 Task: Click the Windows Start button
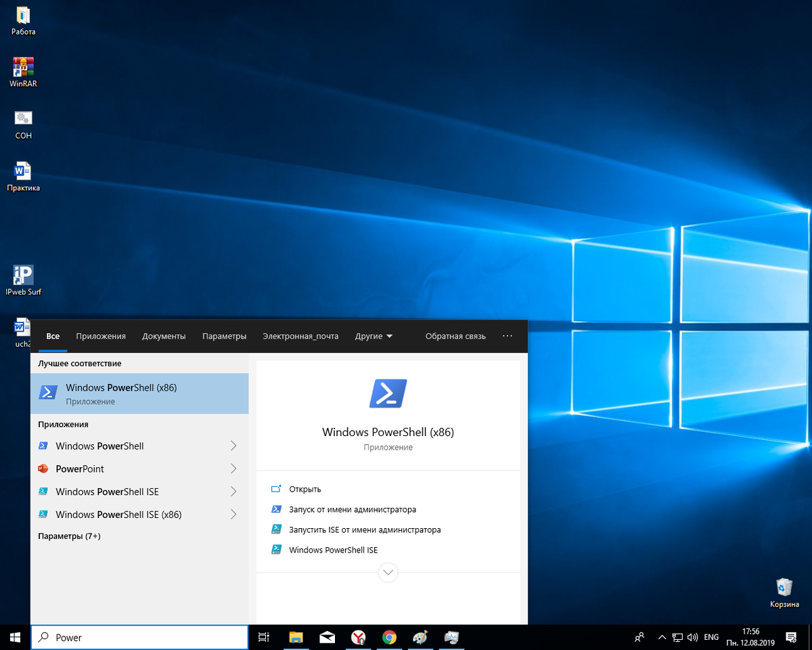pos(15,637)
